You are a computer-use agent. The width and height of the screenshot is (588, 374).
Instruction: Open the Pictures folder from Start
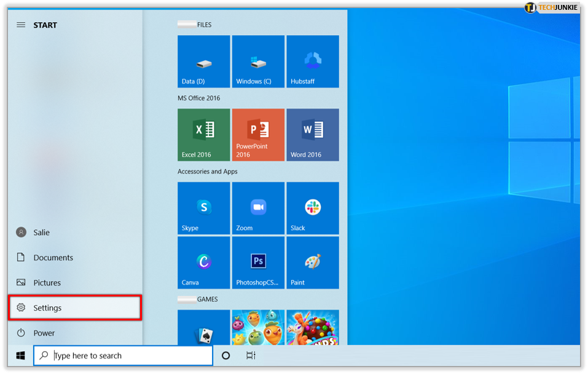[x=75, y=283]
